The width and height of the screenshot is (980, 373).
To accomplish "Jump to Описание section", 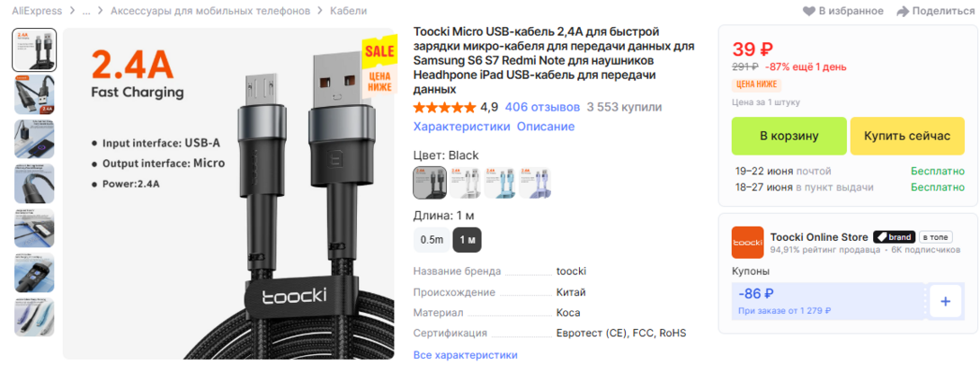I will [x=546, y=127].
